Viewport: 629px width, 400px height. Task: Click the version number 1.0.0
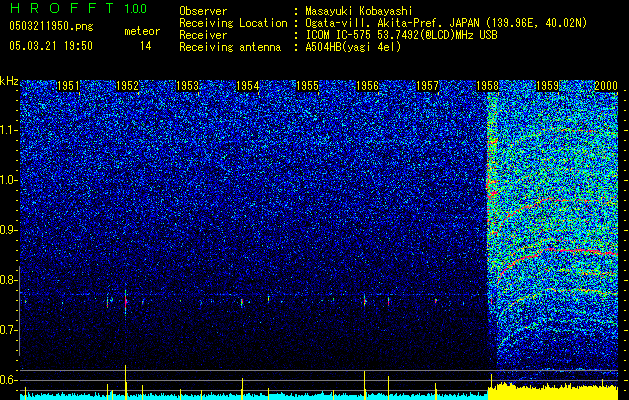(136, 9)
